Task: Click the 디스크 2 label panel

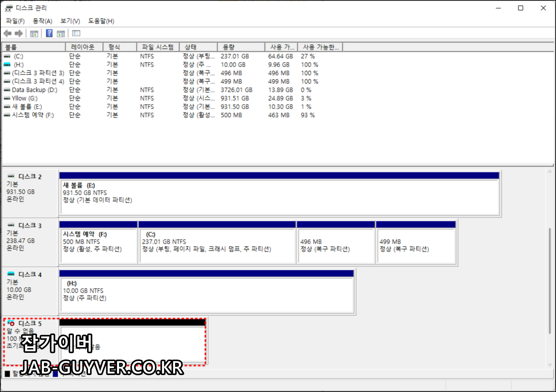Action: click(x=30, y=193)
